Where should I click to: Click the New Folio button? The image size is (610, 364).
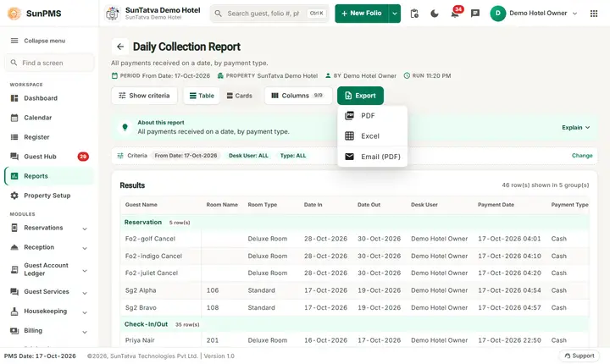coord(362,14)
